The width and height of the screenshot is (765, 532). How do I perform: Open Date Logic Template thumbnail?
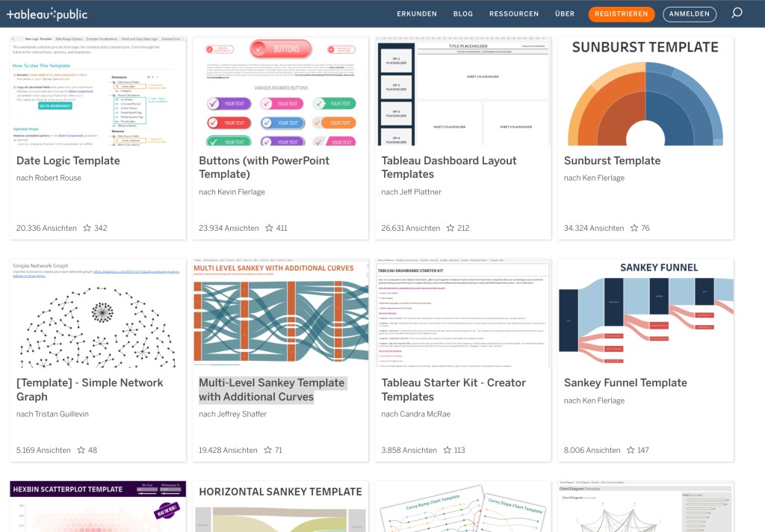pyautogui.click(x=98, y=90)
